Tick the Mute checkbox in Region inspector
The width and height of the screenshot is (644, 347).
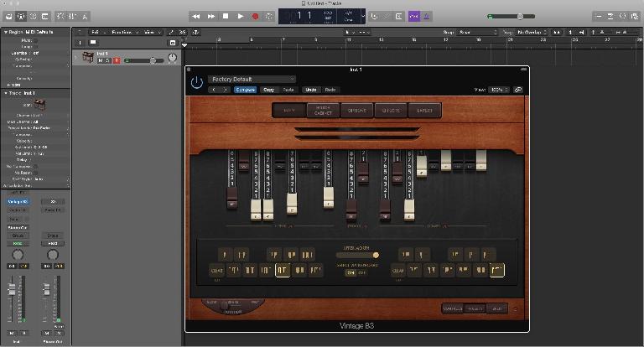(35, 40)
